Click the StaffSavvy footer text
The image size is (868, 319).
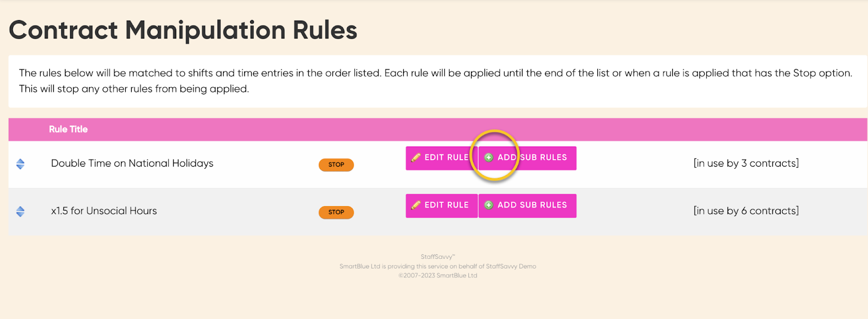437,257
